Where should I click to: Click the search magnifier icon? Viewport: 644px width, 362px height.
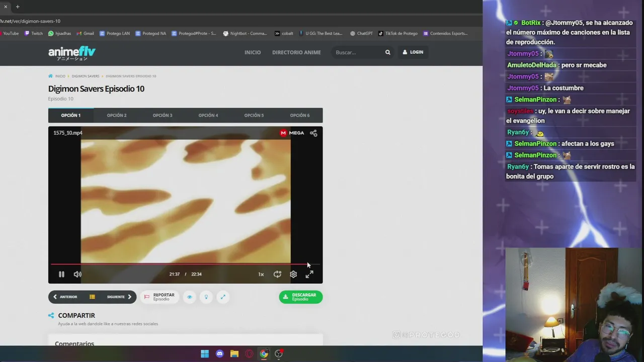(388, 52)
